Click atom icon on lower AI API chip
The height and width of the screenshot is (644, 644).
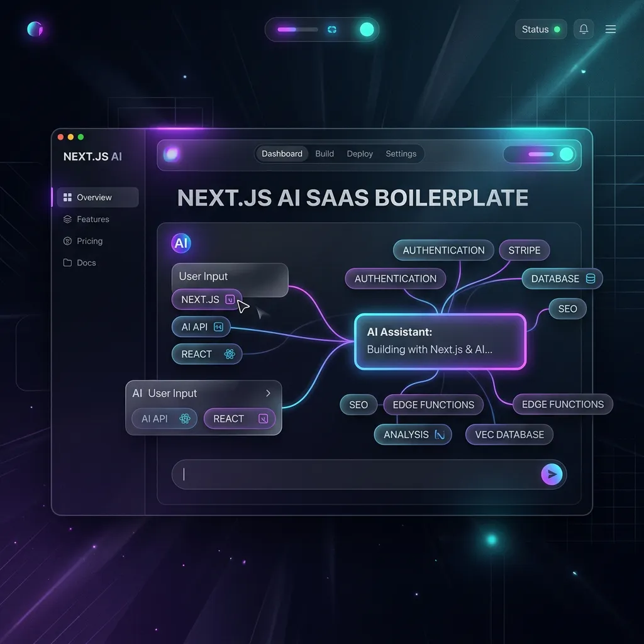pyautogui.click(x=185, y=418)
